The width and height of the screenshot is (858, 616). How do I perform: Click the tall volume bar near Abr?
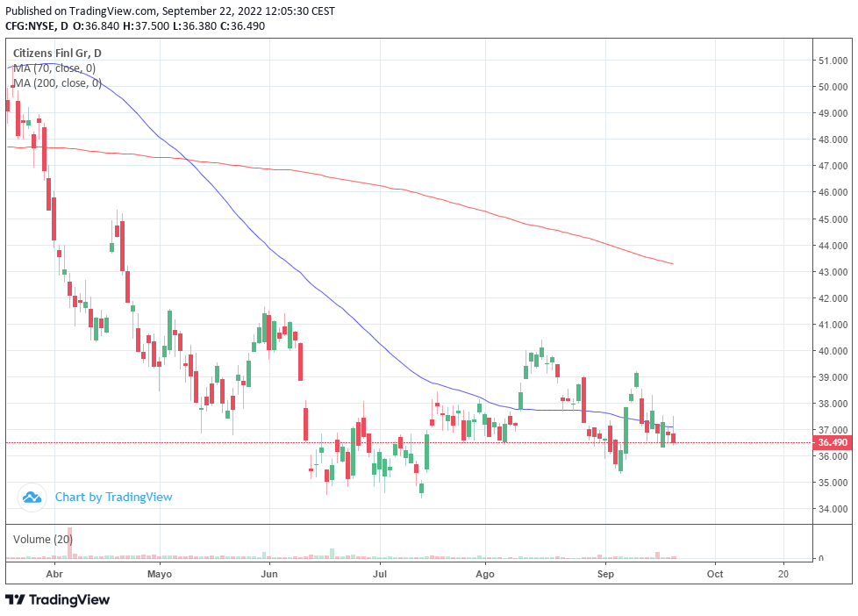pos(69,542)
